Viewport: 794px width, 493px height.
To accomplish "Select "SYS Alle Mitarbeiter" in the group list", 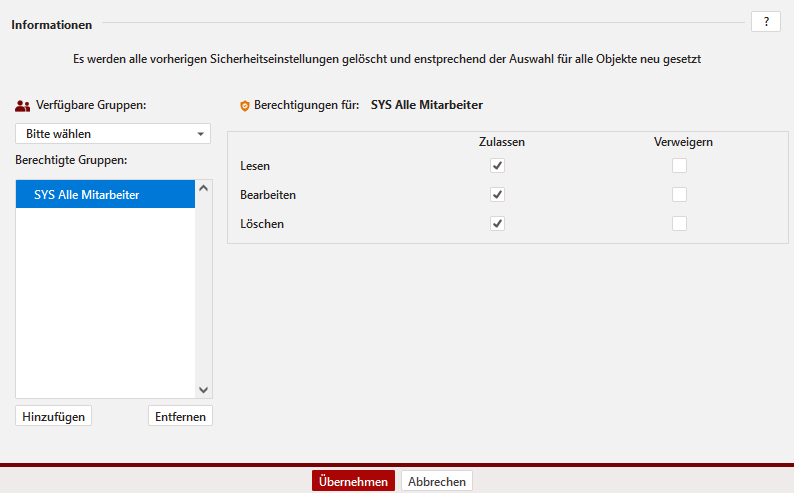I will point(105,195).
